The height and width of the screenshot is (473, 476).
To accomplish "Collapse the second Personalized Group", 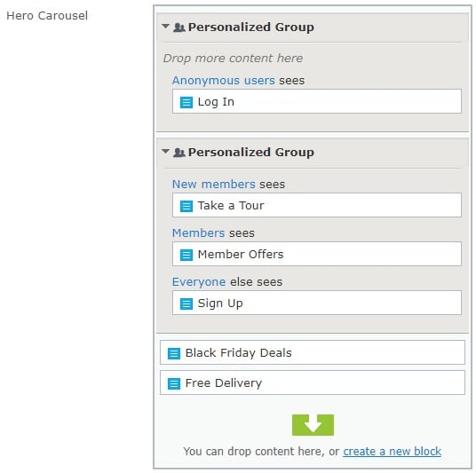I will tap(165, 151).
